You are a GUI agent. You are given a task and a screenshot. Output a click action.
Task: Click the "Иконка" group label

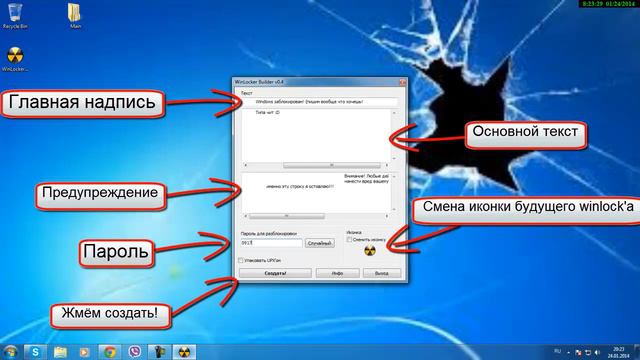(353, 232)
